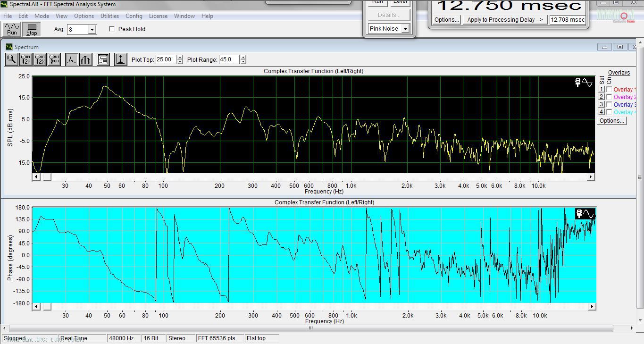Image resolution: width=644 pixels, height=344 pixels.
Task: Click the Set button 1 for Overlay 1
Action: click(602, 90)
